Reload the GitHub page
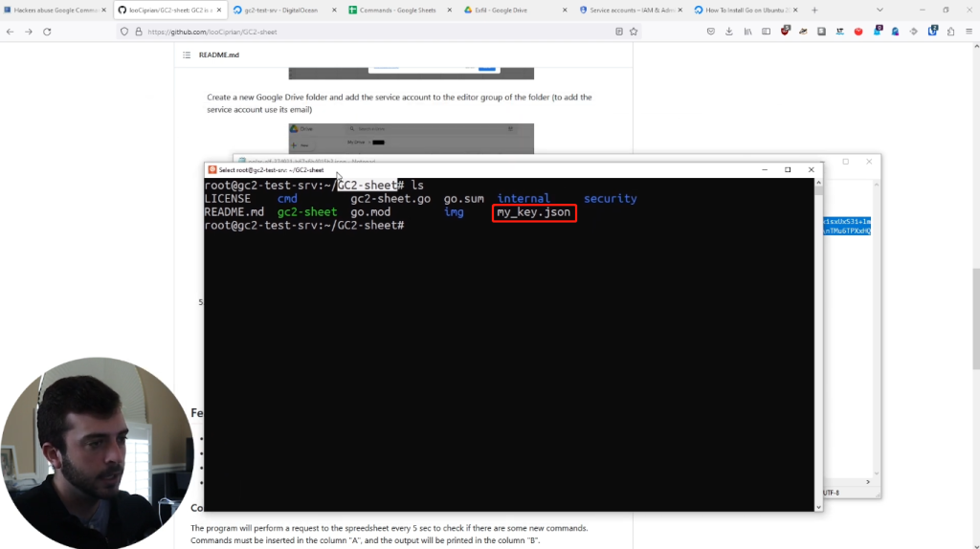This screenshot has width=980, height=549. [x=47, y=32]
